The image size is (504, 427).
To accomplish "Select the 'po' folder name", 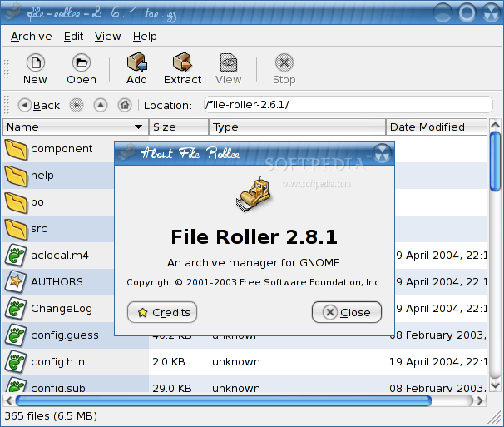I will click(37, 202).
